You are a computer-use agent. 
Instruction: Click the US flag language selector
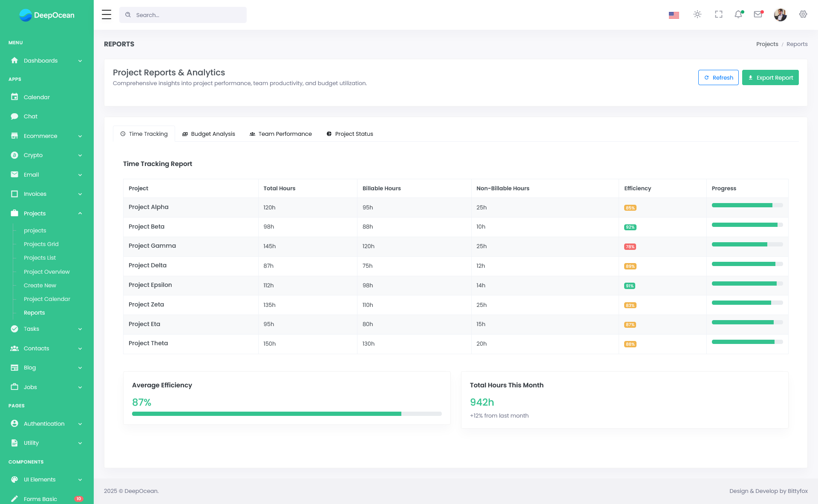coord(674,14)
